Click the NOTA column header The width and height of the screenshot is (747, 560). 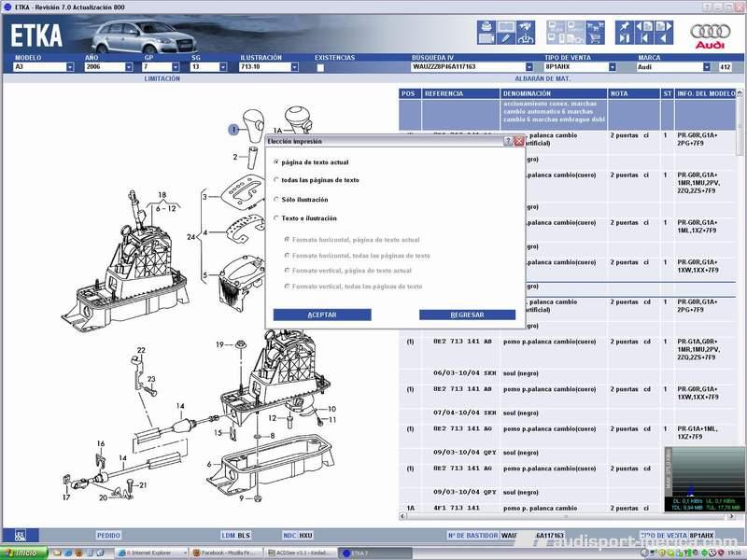(x=634, y=94)
